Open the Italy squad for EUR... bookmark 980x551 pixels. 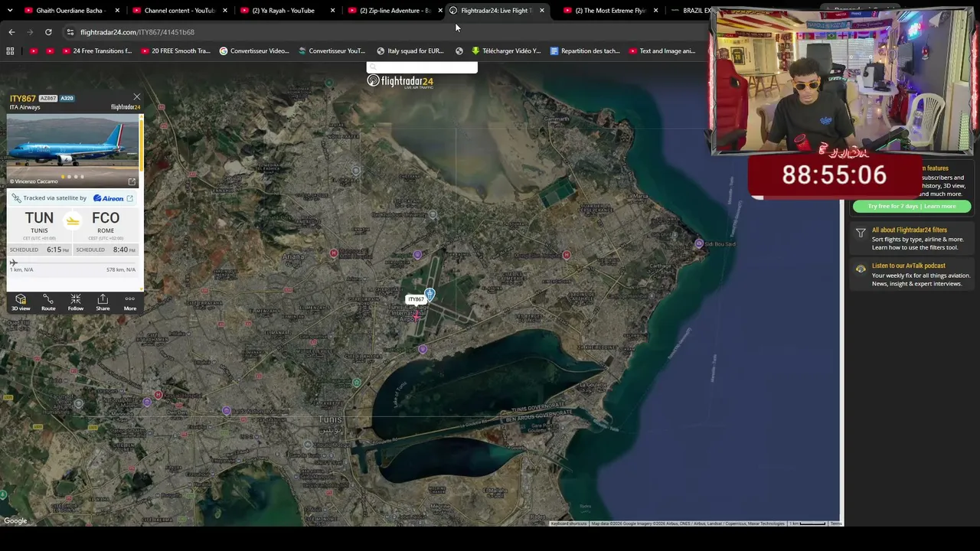pyautogui.click(x=410, y=51)
